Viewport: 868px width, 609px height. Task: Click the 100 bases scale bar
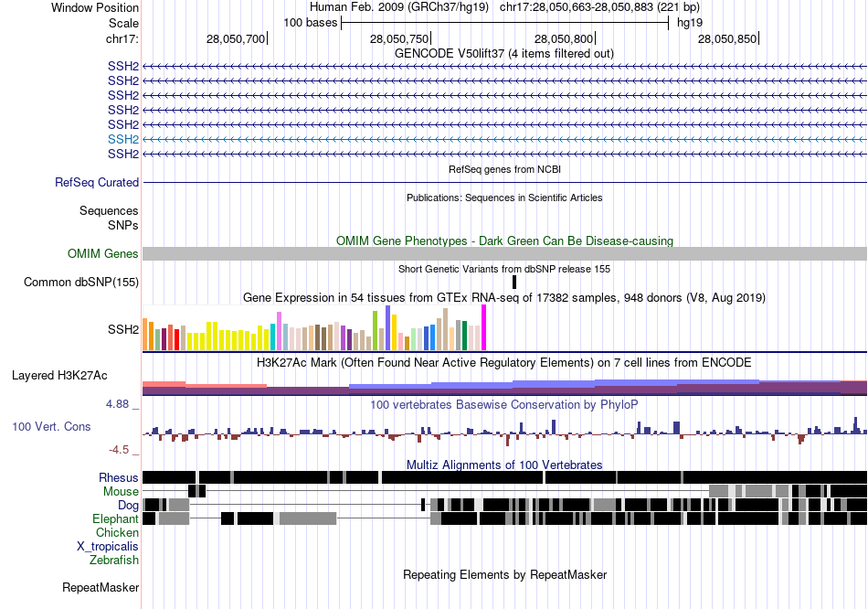tap(505, 23)
